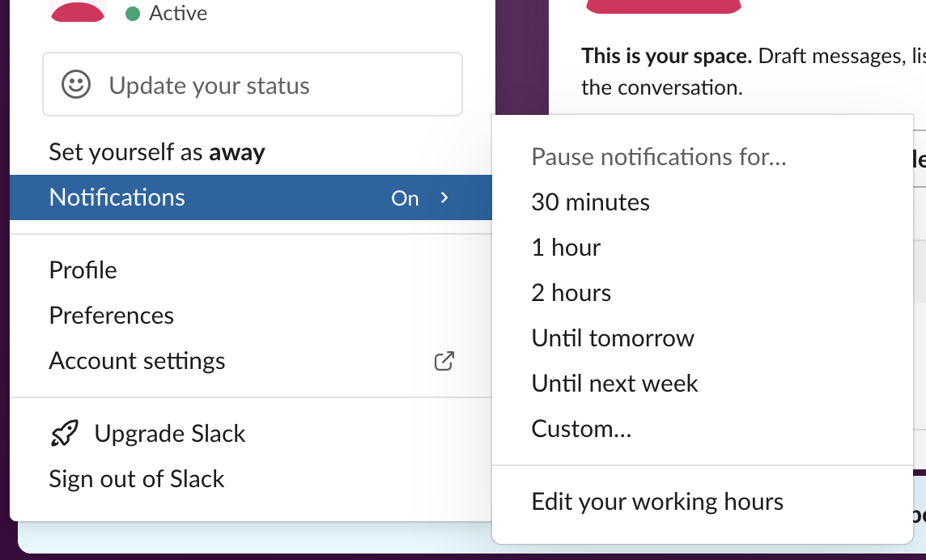The width and height of the screenshot is (926, 560).
Task: Open the Update your status field
Action: 253,84
